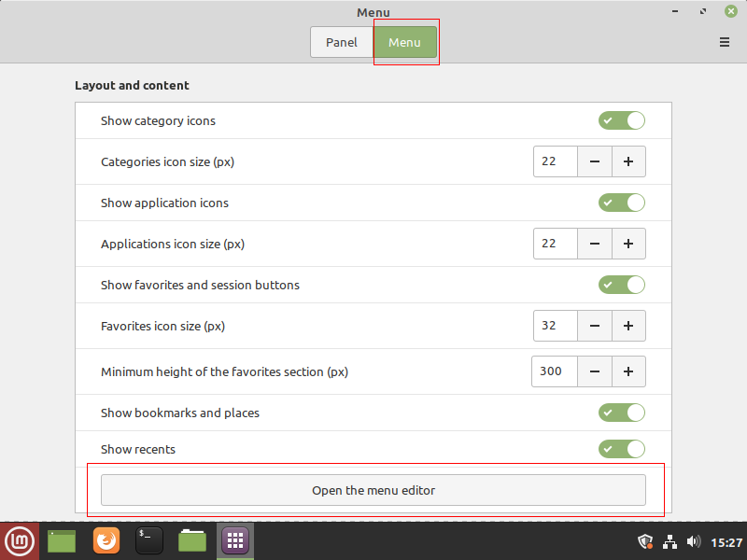Screen dimensions: 747x560
Task: Open the volume control tray icon
Action: pyautogui.click(x=694, y=542)
